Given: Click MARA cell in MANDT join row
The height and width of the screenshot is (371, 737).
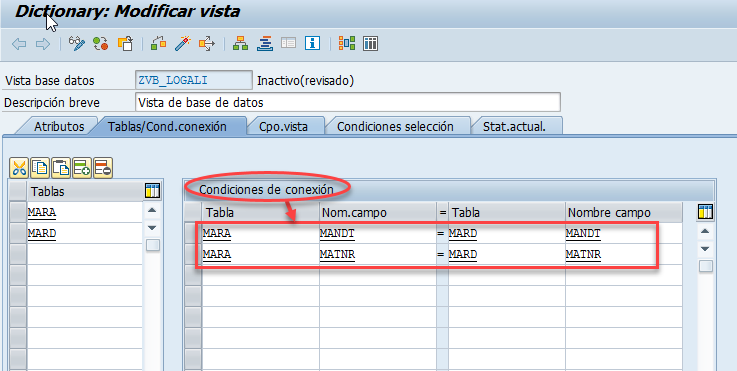Looking at the screenshot, I should [260, 233].
